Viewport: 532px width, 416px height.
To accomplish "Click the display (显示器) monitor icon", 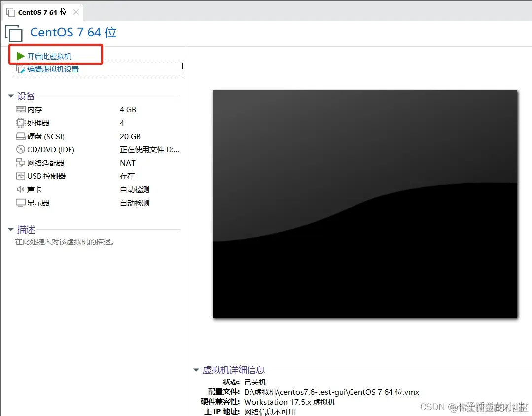I will (x=20, y=203).
